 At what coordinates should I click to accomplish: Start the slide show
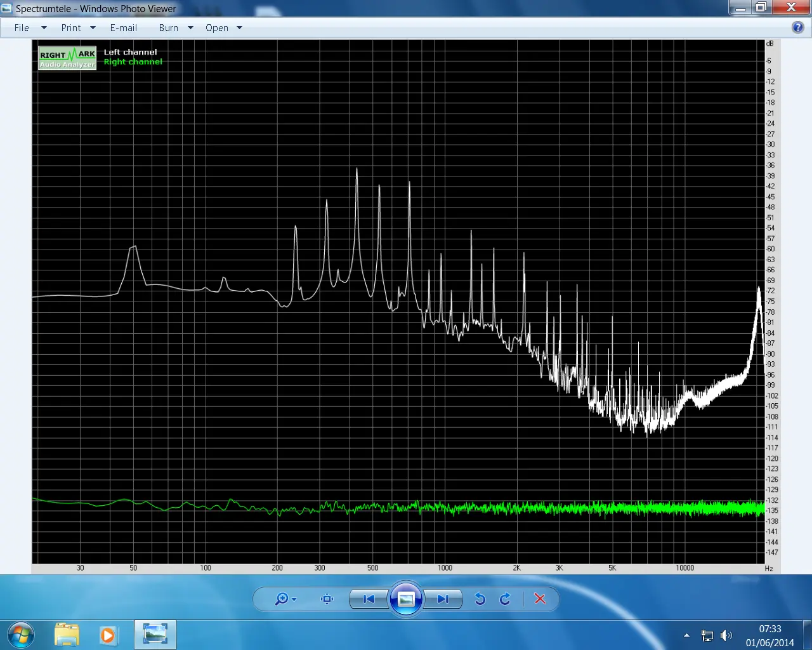[406, 599]
